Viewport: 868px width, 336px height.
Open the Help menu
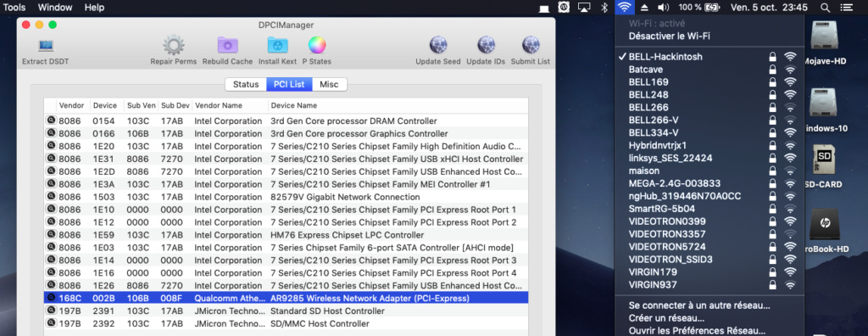[x=94, y=7]
